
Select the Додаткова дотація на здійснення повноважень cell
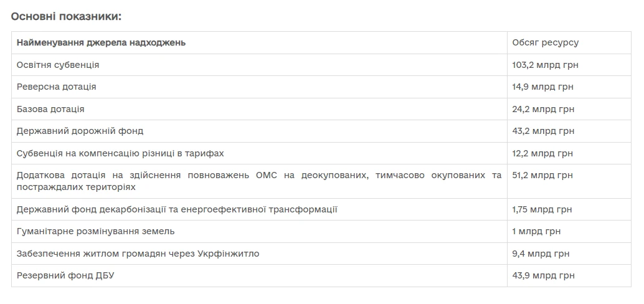(x=259, y=181)
